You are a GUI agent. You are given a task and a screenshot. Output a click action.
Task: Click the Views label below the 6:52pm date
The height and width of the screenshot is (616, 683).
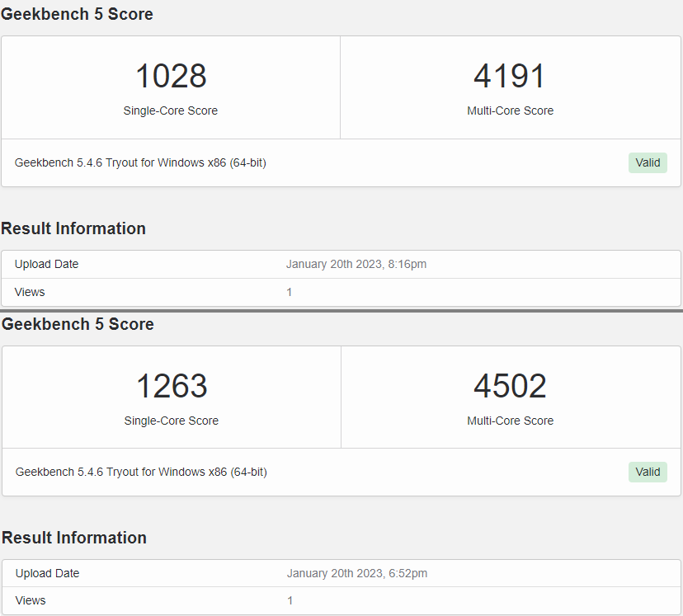[31, 600]
